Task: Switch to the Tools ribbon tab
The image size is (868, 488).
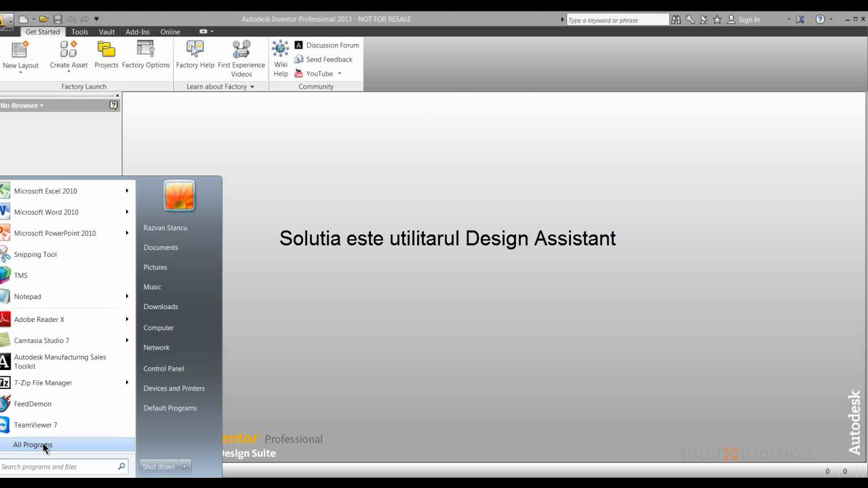Action: pos(79,32)
